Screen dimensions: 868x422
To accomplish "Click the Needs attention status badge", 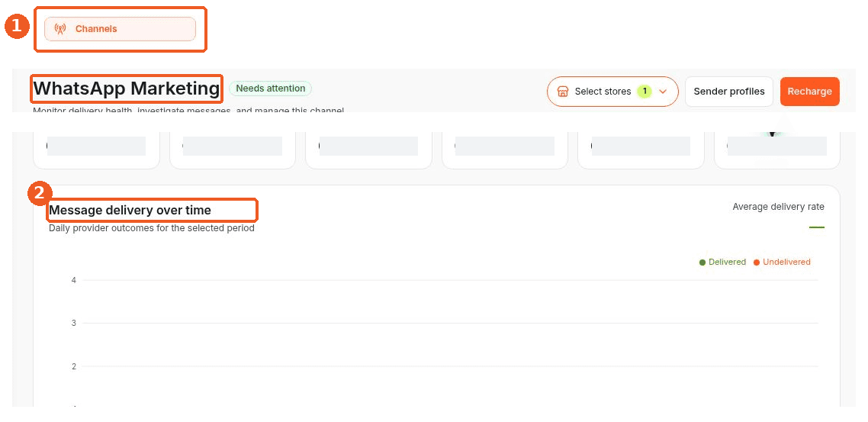I will 270,89.
